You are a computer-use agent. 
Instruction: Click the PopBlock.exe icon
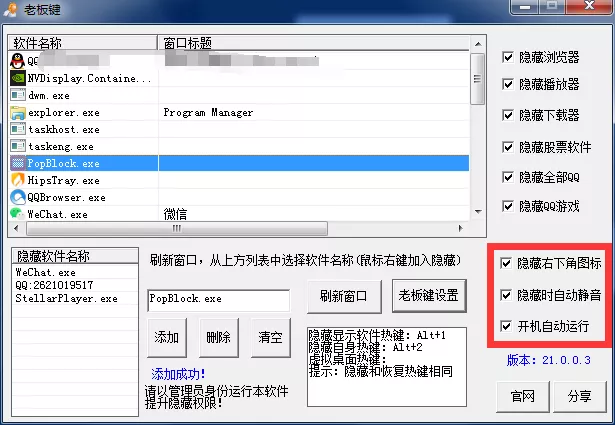pos(18,163)
